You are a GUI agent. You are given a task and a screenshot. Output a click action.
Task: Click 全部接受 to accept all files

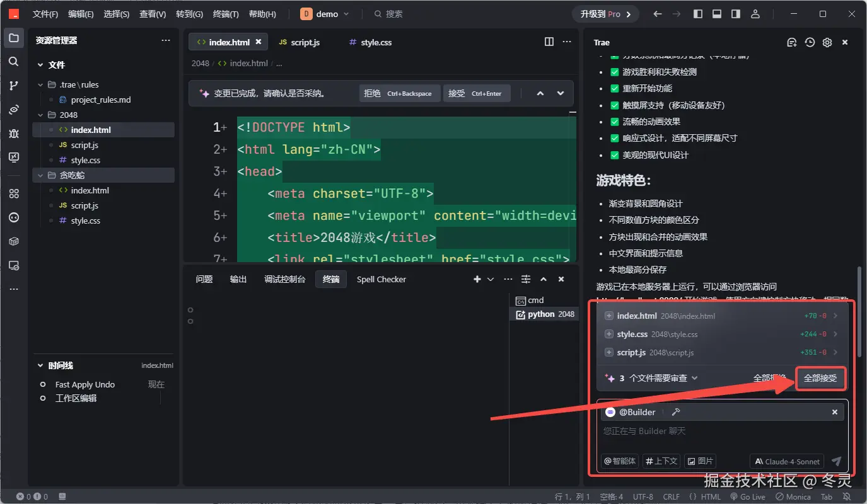820,378
